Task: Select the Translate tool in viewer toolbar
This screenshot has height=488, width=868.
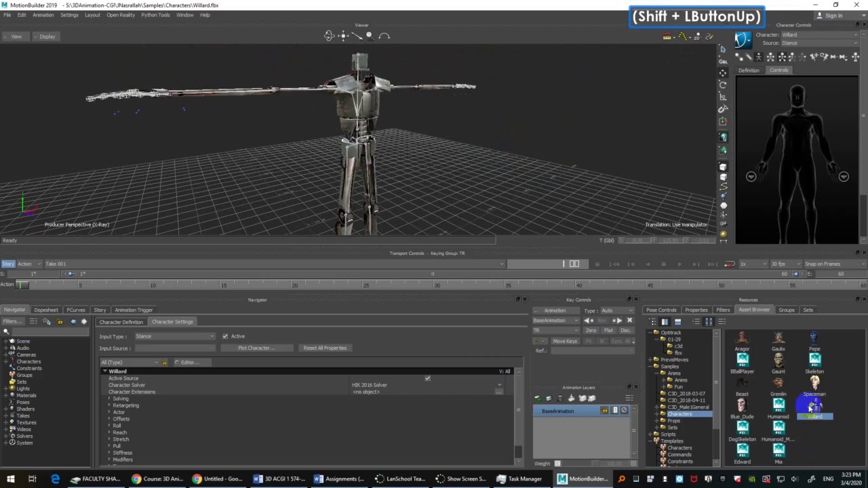Action: [723, 73]
